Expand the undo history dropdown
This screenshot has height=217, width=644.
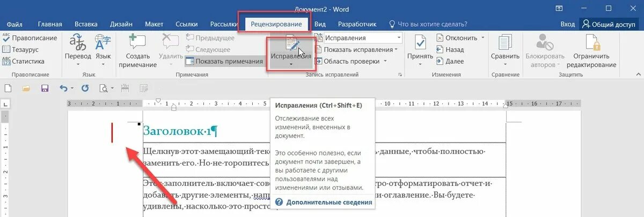72,88
